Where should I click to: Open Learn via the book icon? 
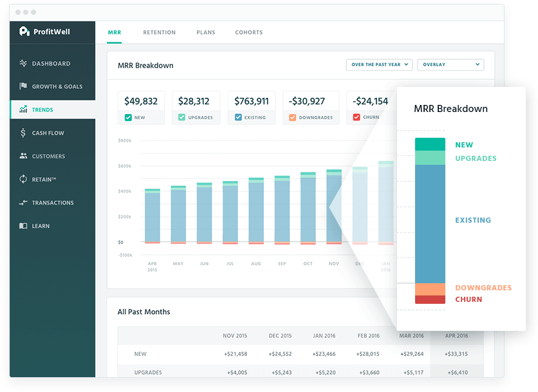pos(23,226)
